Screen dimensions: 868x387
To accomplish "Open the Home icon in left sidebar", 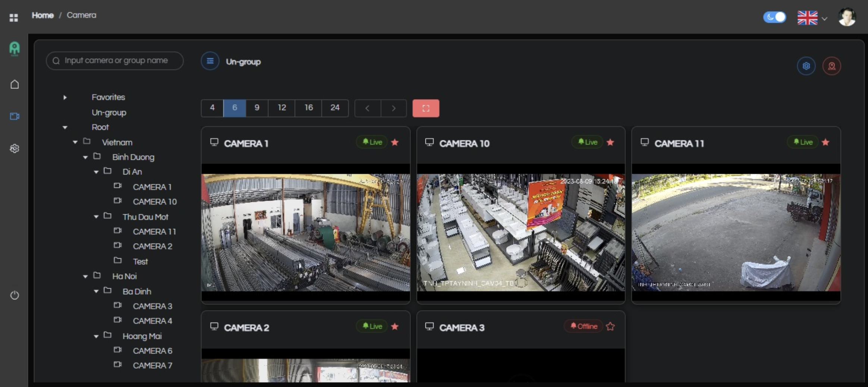I will coord(15,84).
